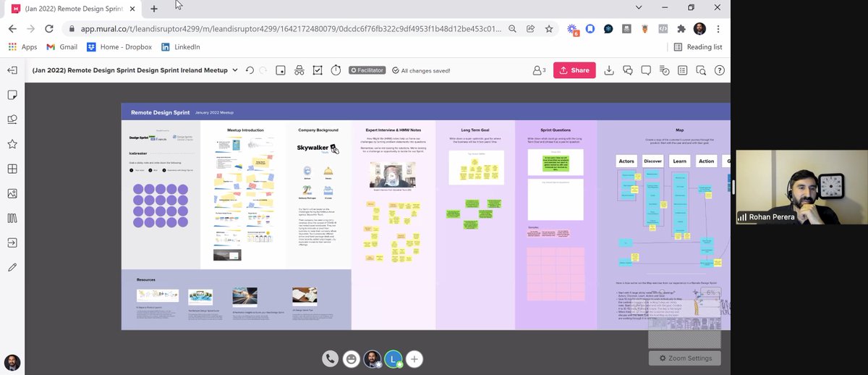Open the sticky notes tool in sidebar

pos(12,95)
